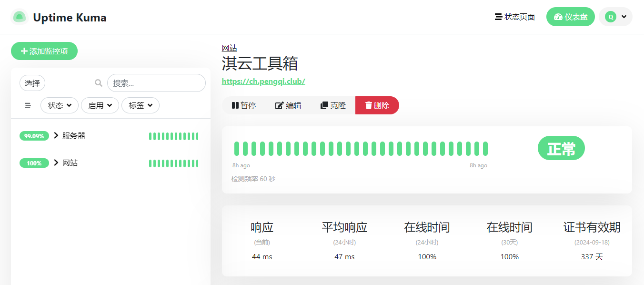This screenshot has height=285, width=644.
Task: Edit the monitor with 编辑
Action: 288,105
